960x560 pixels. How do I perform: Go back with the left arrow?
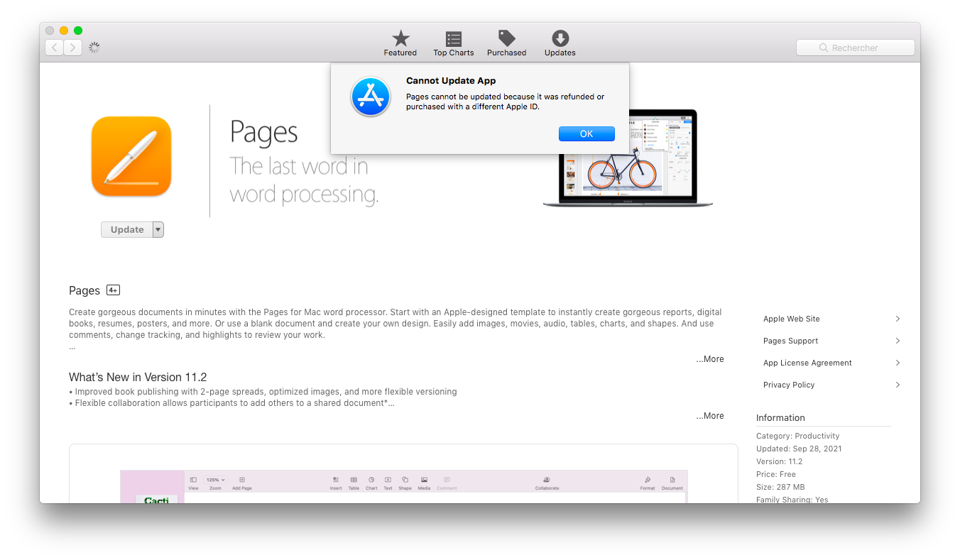(x=54, y=48)
